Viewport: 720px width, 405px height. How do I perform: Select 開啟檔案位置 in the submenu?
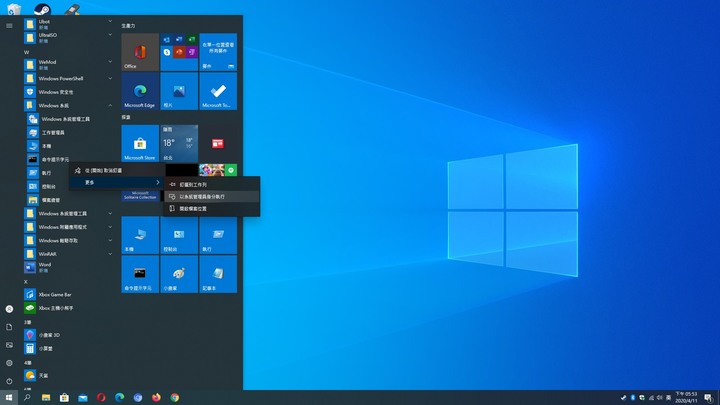[212, 208]
